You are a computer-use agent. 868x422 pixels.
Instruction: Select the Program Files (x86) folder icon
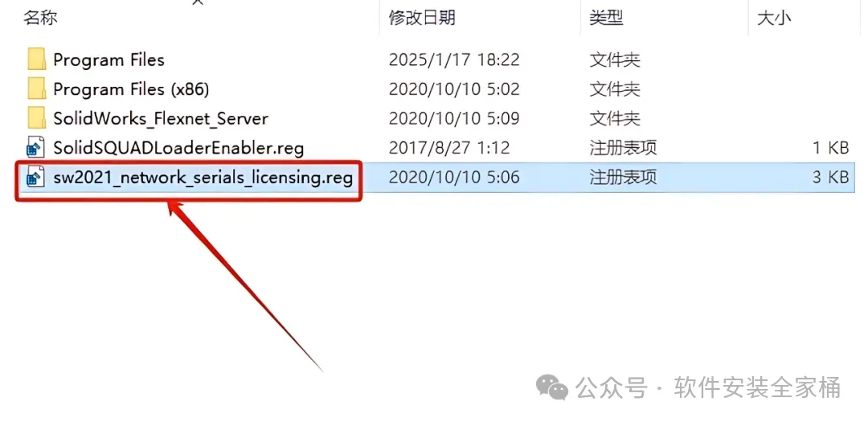click(36, 88)
